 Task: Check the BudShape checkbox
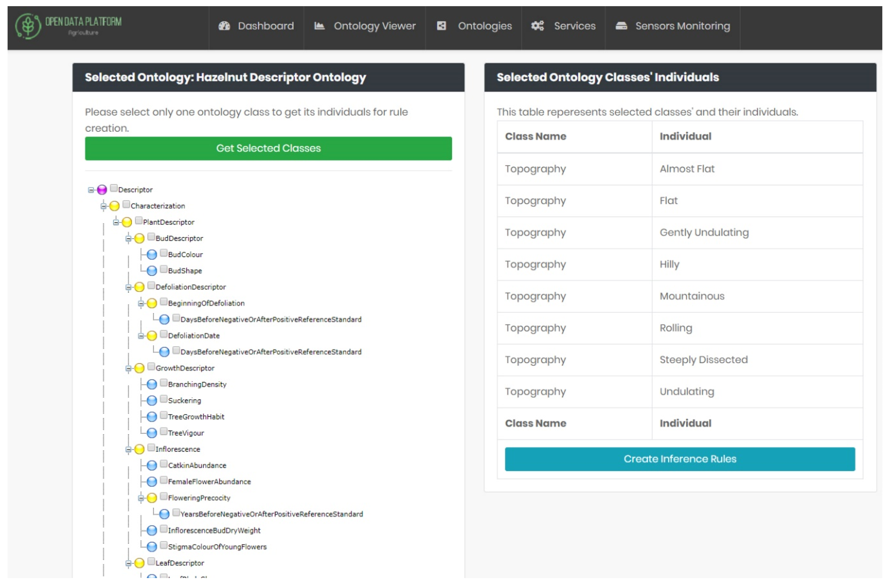[163, 269]
